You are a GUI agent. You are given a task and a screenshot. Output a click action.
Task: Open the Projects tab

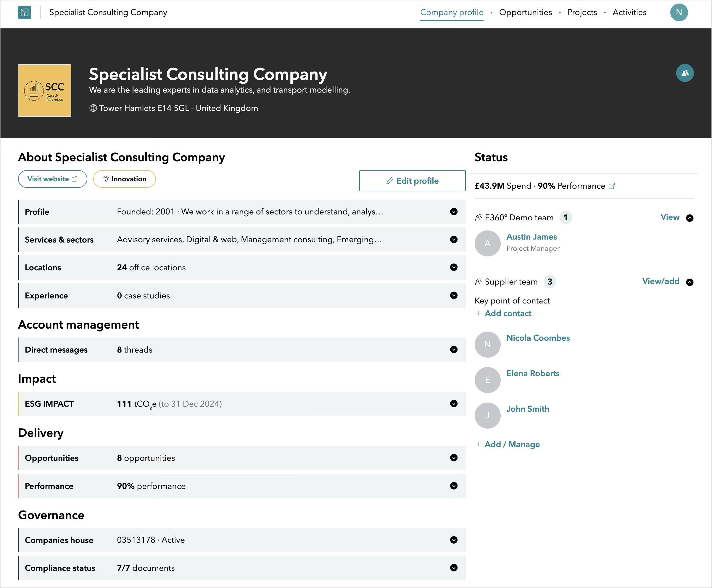point(582,12)
